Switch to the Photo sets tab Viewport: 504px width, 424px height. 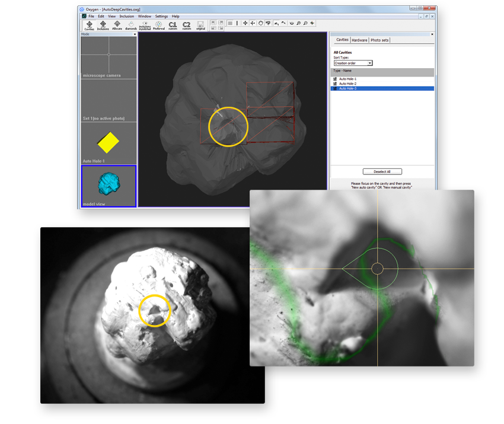tap(379, 40)
